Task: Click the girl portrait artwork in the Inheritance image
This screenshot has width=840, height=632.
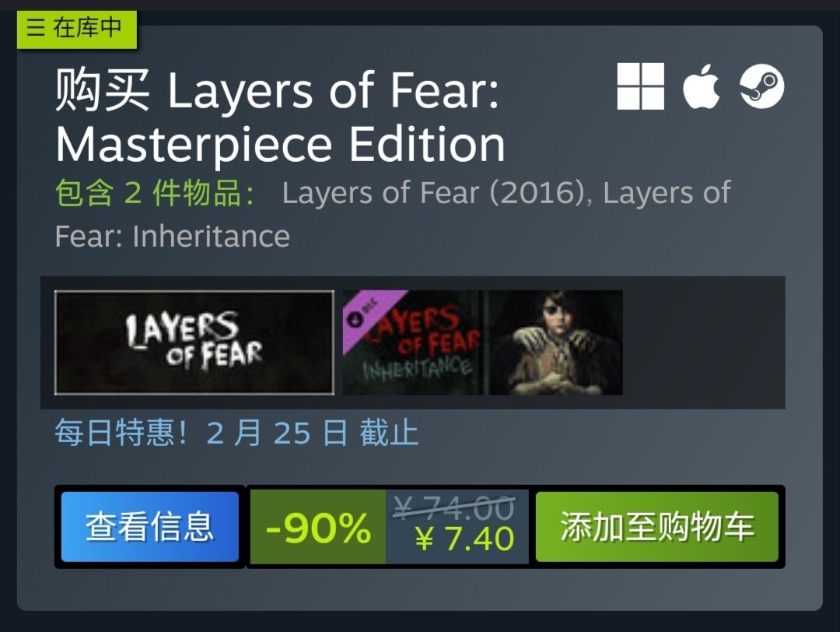Action: pyautogui.click(x=555, y=342)
